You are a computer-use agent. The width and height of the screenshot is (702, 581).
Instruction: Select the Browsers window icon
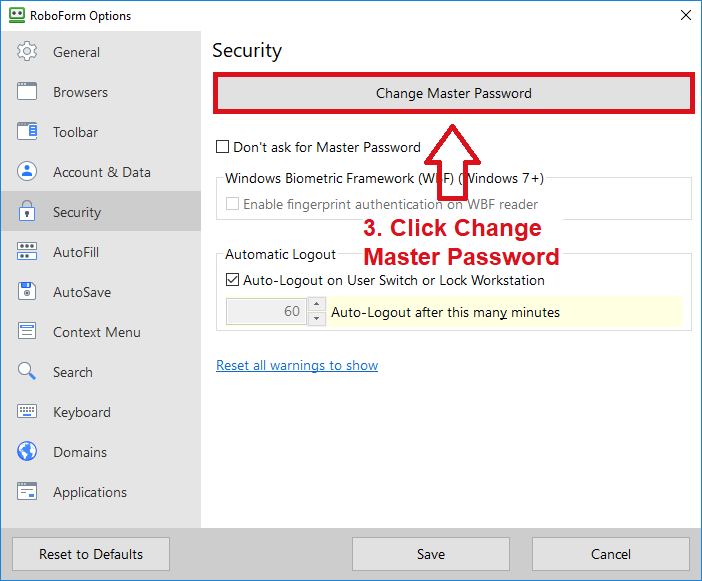(27, 92)
